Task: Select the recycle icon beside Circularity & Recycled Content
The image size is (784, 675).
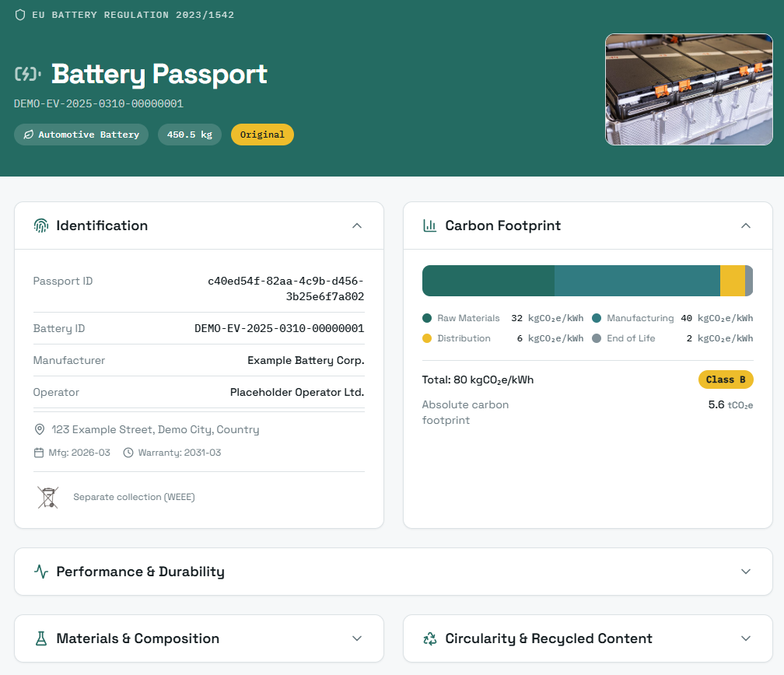Action: pyautogui.click(x=429, y=638)
